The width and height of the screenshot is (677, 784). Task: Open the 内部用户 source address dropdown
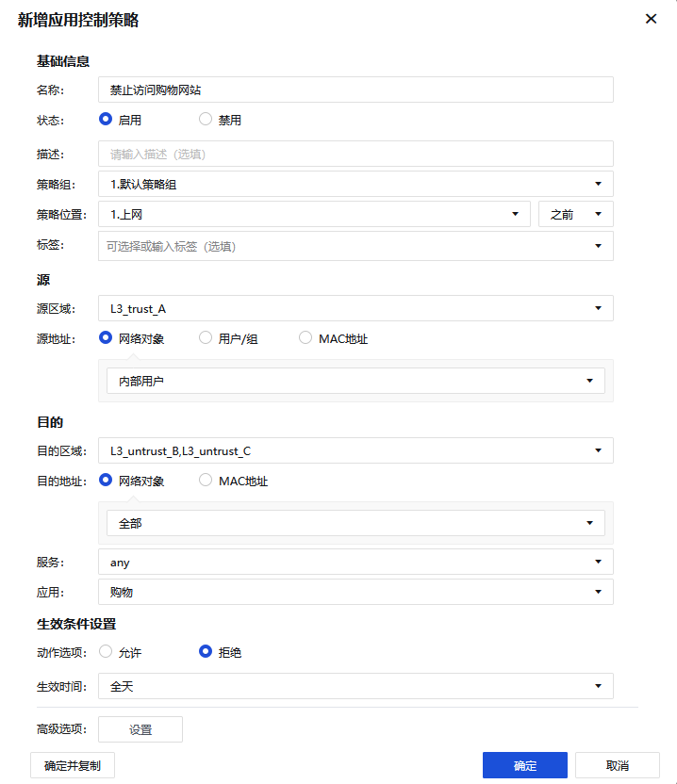point(355,381)
